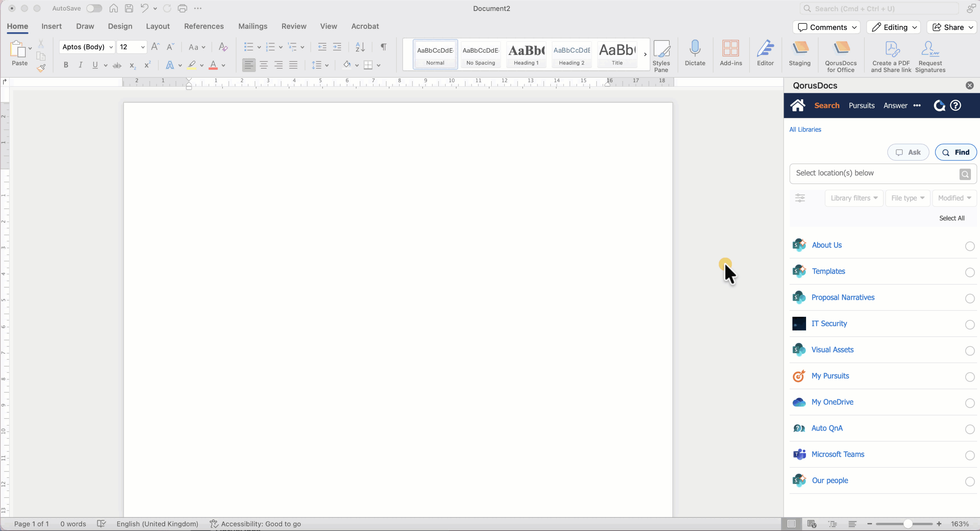Select the IT Security radio button

(x=970, y=324)
